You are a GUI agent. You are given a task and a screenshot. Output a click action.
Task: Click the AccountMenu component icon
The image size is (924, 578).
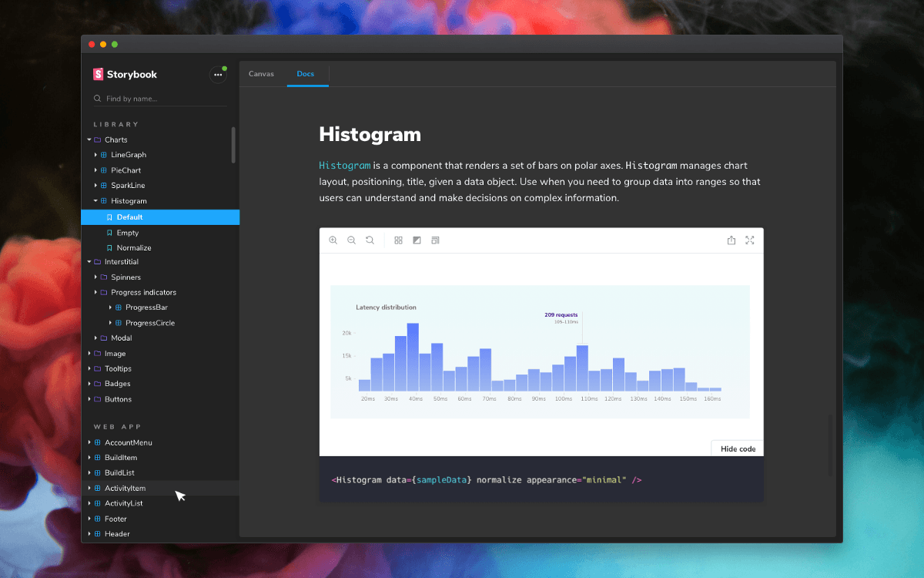98,443
